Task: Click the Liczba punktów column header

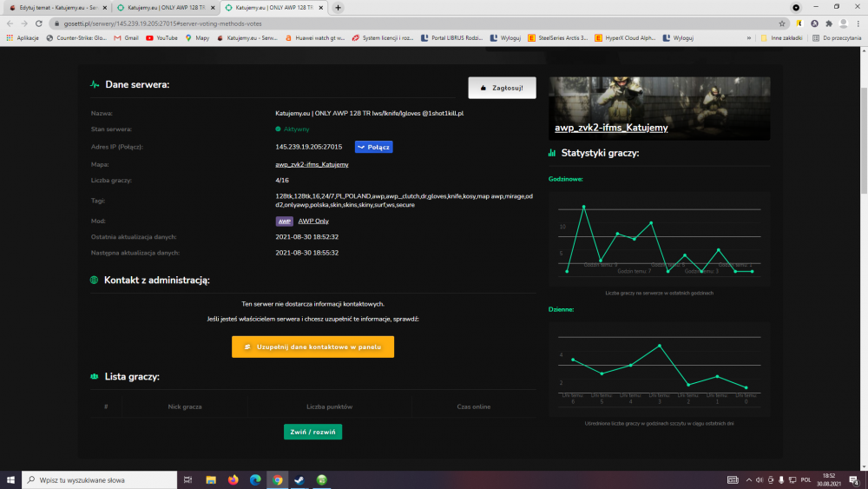Action: click(x=329, y=406)
